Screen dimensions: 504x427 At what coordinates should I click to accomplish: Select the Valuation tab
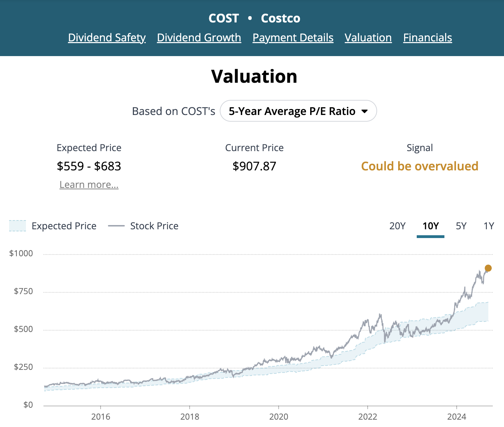coord(368,38)
